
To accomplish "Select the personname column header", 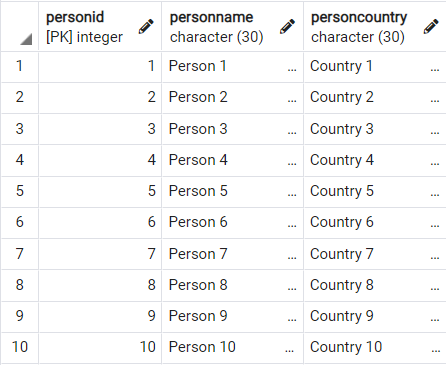I will [x=232, y=26].
